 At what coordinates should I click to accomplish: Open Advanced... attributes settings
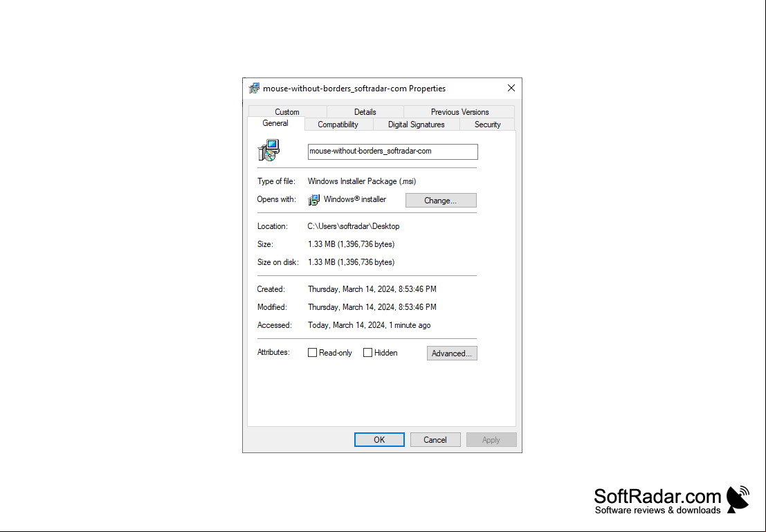pos(452,354)
